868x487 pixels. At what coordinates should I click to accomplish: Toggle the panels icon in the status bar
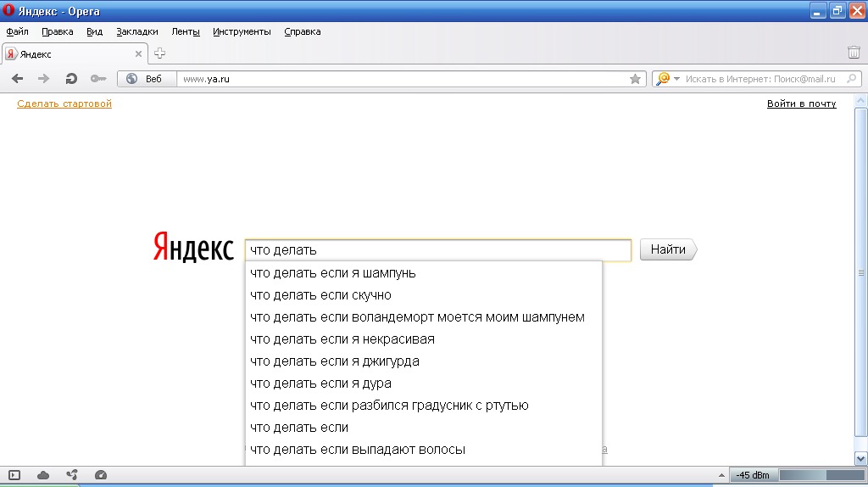pos(14,475)
